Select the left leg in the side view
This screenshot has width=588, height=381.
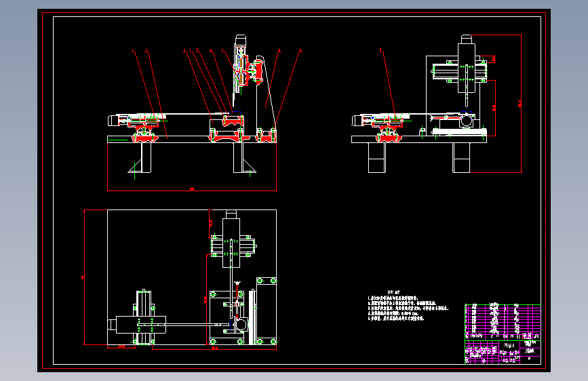[x=377, y=157]
